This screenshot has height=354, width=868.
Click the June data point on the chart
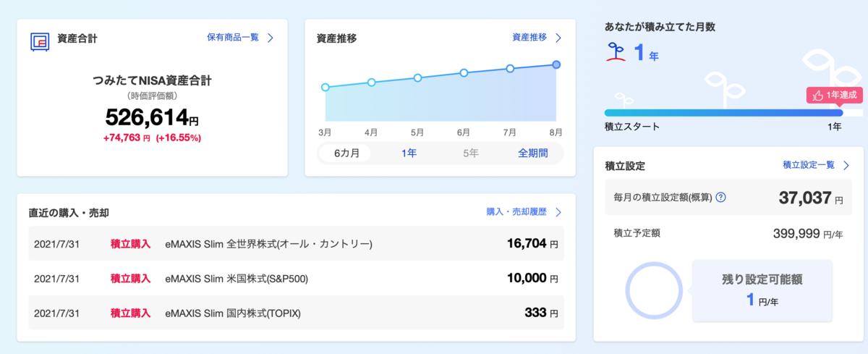click(x=464, y=72)
